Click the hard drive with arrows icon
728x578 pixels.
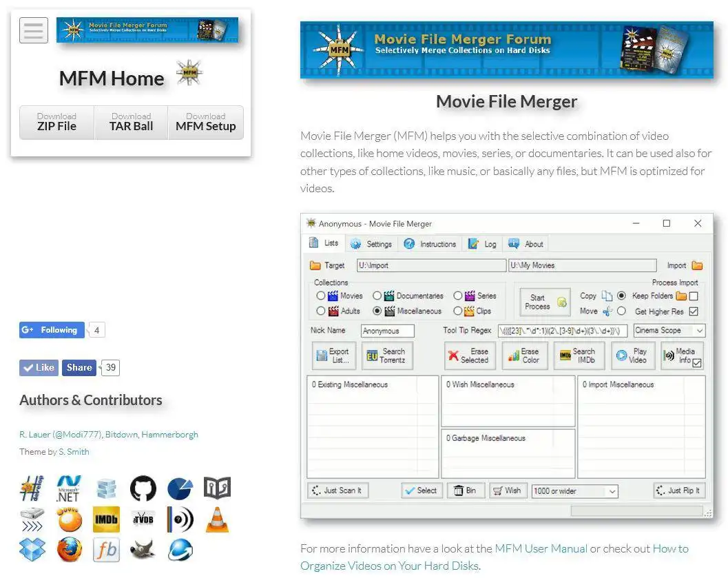point(32,519)
